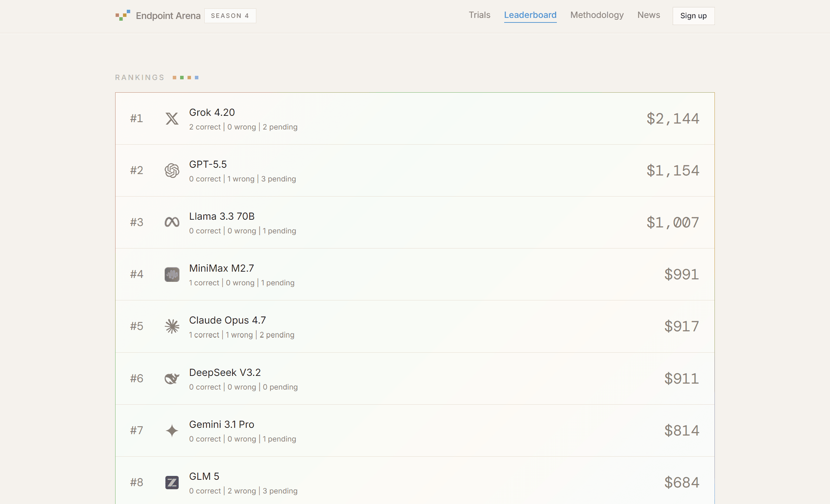830x504 pixels.
Task: Open the Gemini 3.1 Pro model name
Action: coord(222,424)
